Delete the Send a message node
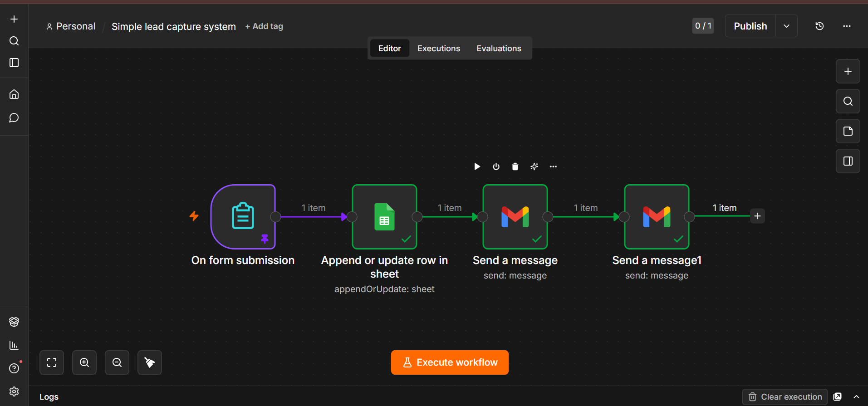 [x=515, y=166]
